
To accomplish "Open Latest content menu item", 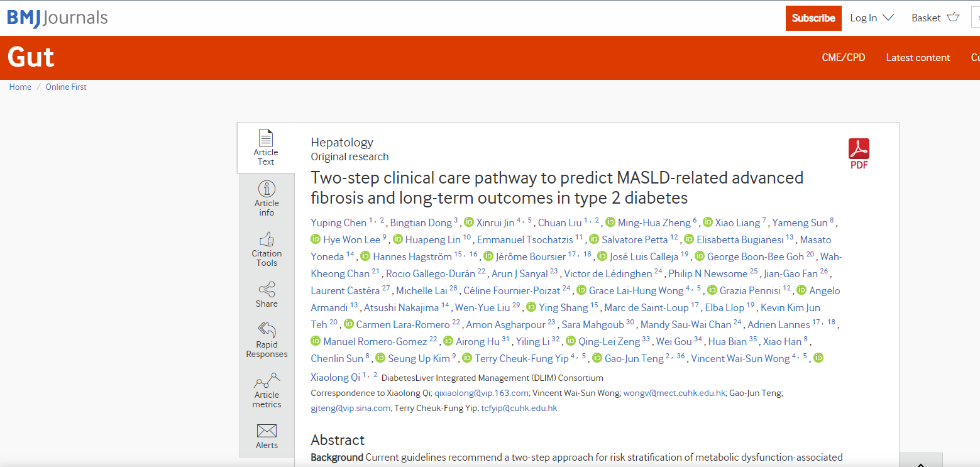I will [918, 57].
